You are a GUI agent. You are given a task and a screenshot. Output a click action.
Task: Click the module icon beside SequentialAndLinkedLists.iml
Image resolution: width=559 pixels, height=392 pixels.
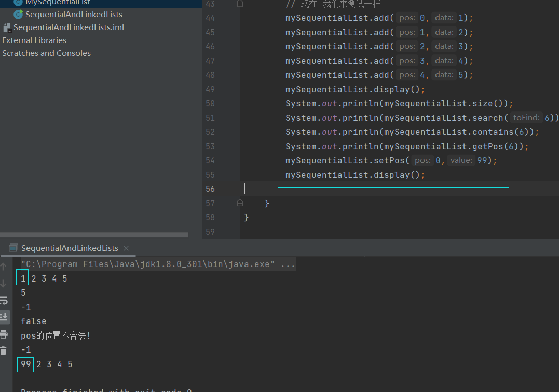click(x=7, y=27)
